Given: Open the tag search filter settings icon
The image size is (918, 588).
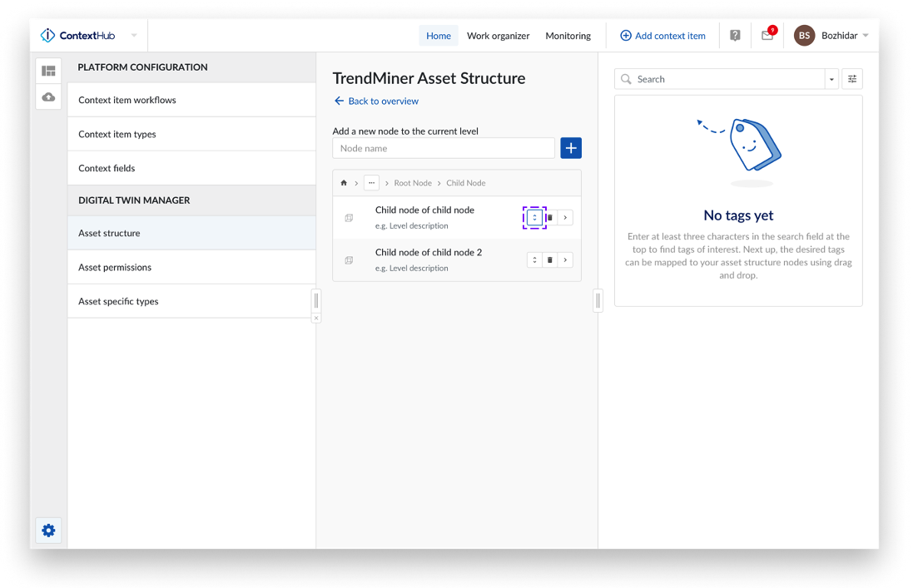Looking at the screenshot, I should pos(852,79).
